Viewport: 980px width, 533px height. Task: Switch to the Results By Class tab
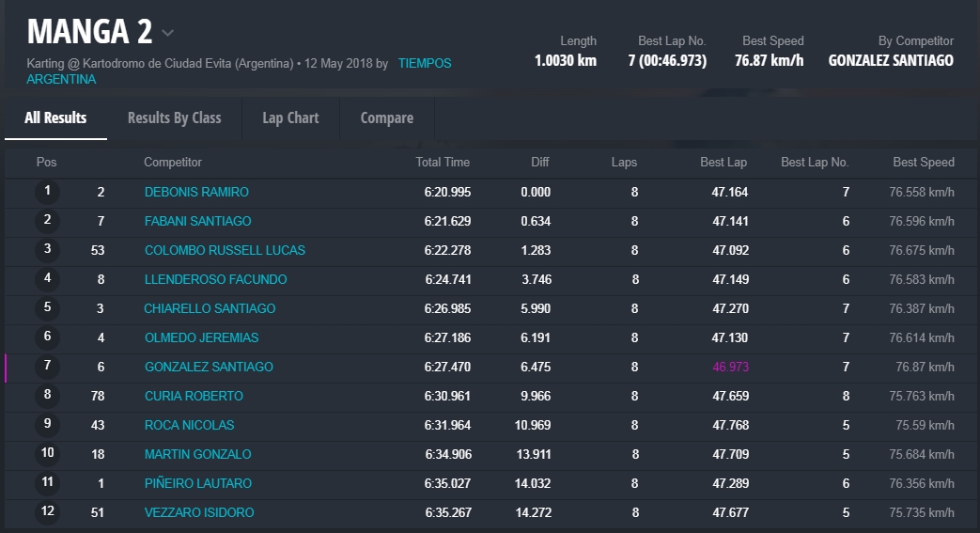(x=174, y=118)
